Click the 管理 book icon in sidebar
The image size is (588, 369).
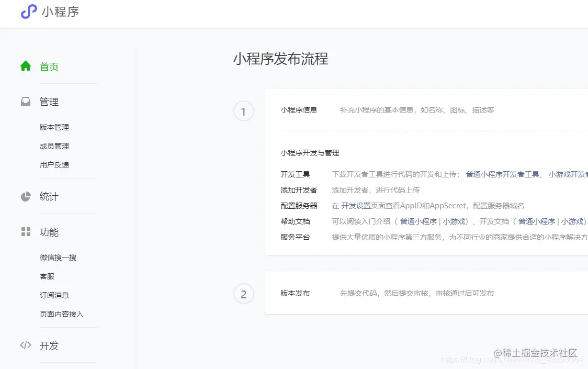click(25, 102)
